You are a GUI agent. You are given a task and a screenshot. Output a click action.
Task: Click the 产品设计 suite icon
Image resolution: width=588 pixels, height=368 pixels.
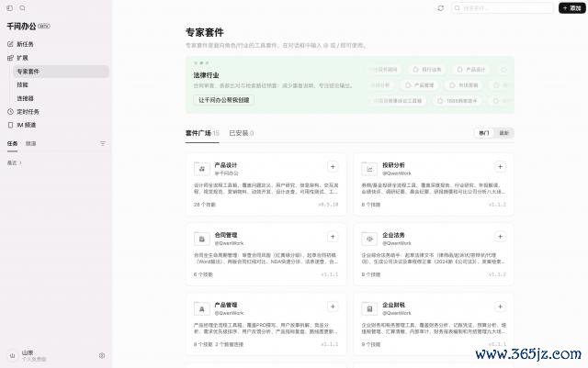[202, 169]
